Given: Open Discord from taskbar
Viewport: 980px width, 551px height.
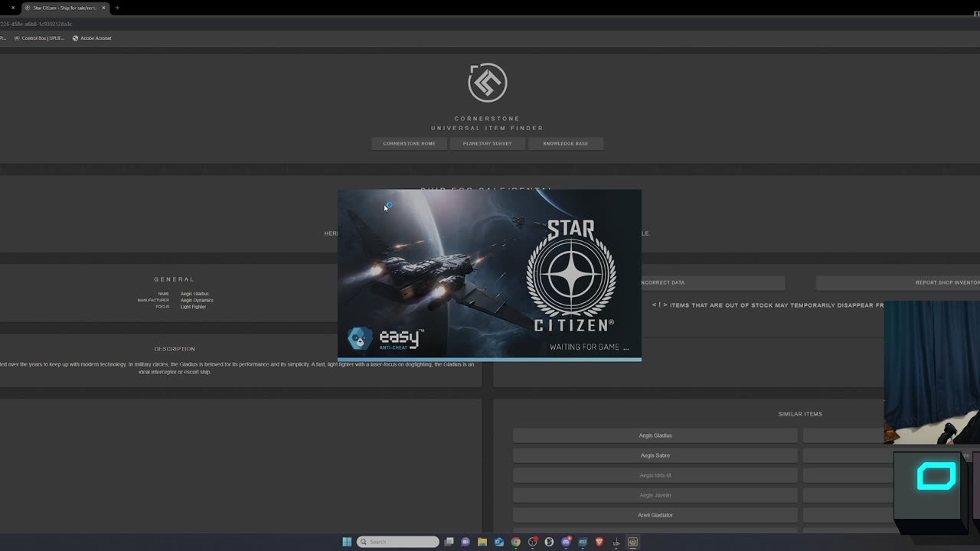Looking at the screenshot, I should (x=566, y=542).
